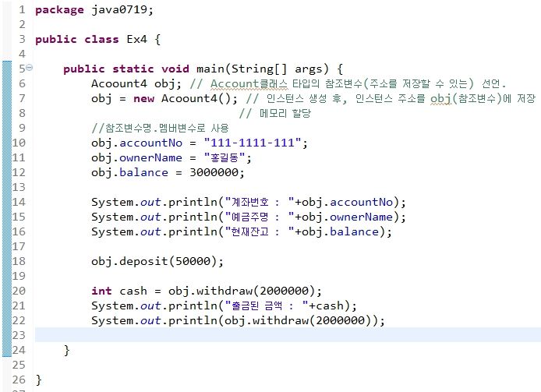Viewport: 541px width, 392px height.
Task: Click the 'obj.deposit(50000);' call
Action: [x=157, y=262]
